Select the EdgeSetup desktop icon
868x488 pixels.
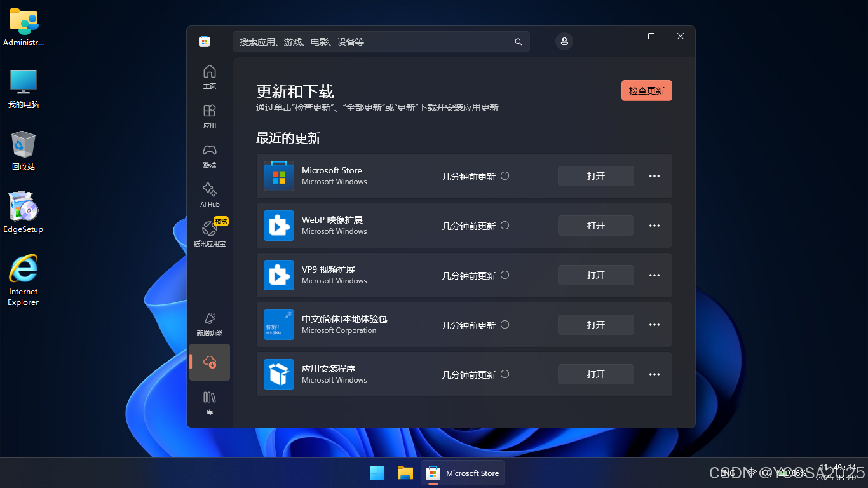(24, 213)
